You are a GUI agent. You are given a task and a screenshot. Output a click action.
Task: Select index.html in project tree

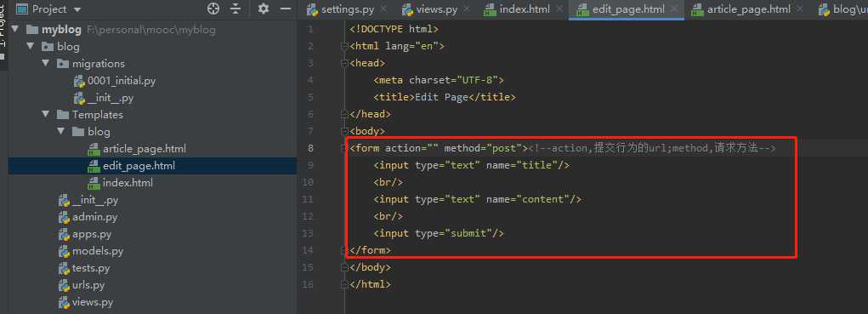pyautogui.click(x=128, y=183)
